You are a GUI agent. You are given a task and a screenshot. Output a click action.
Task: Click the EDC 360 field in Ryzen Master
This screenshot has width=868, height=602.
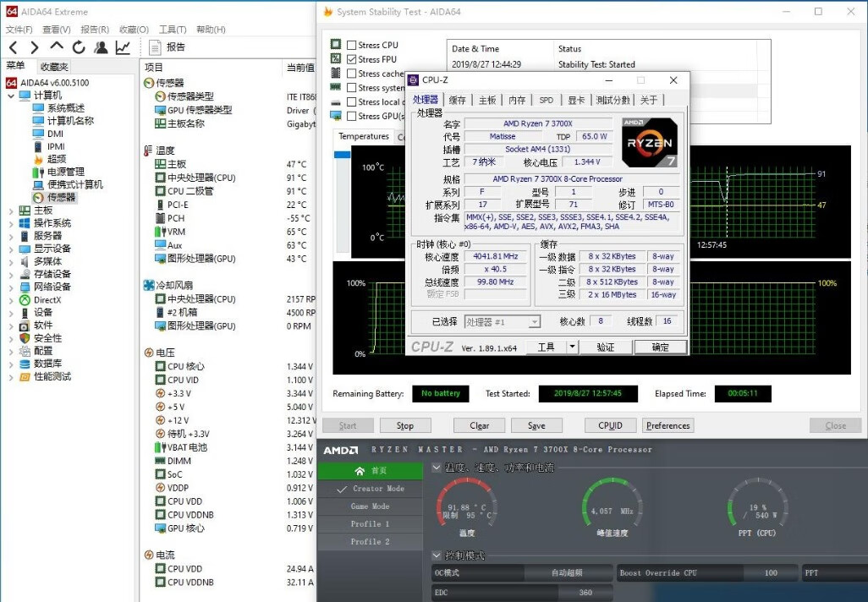tap(522, 592)
